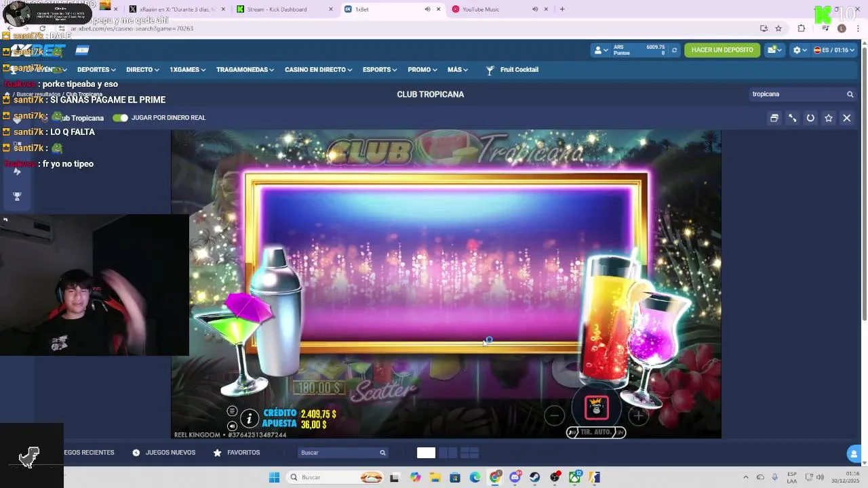The width and height of the screenshot is (868, 488).
Task: Open Discord from the taskbar
Action: [515, 477]
